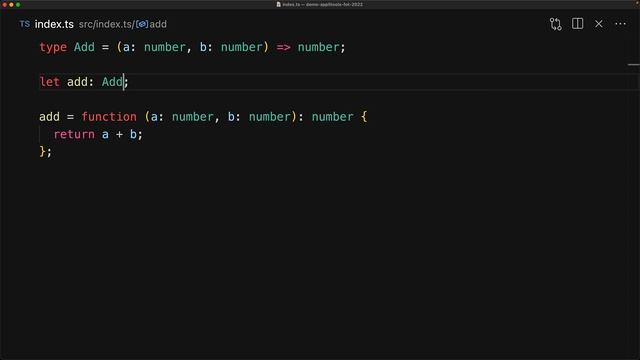Click the '=>' arrow in the type definition
Viewport: 640px width, 360px height.
(x=284, y=47)
